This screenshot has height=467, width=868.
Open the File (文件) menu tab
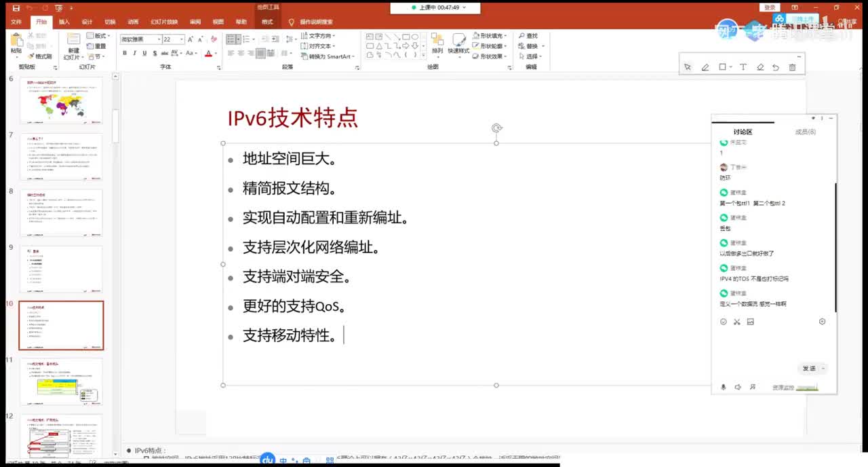click(x=16, y=22)
